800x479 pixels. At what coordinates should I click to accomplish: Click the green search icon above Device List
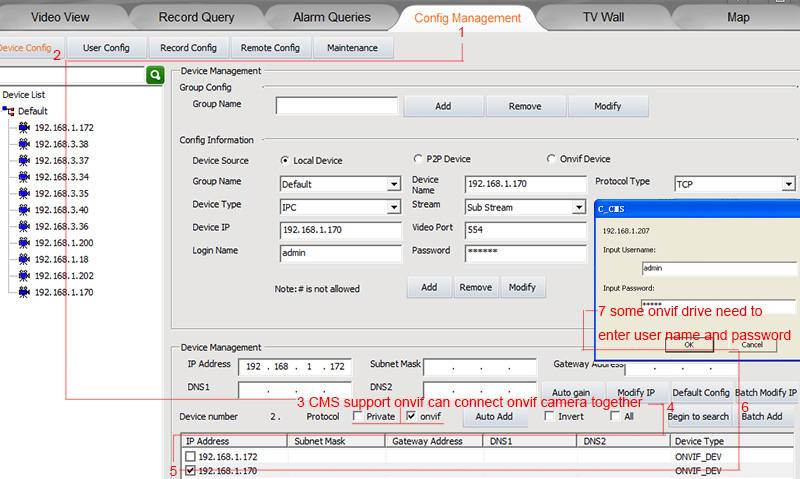pos(155,75)
